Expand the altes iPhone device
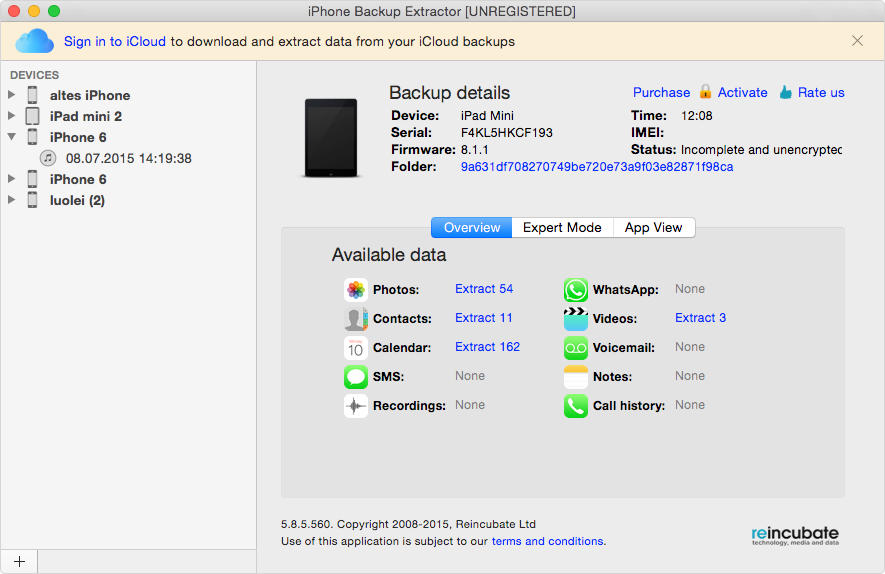The height and width of the screenshot is (574, 885). point(11,95)
